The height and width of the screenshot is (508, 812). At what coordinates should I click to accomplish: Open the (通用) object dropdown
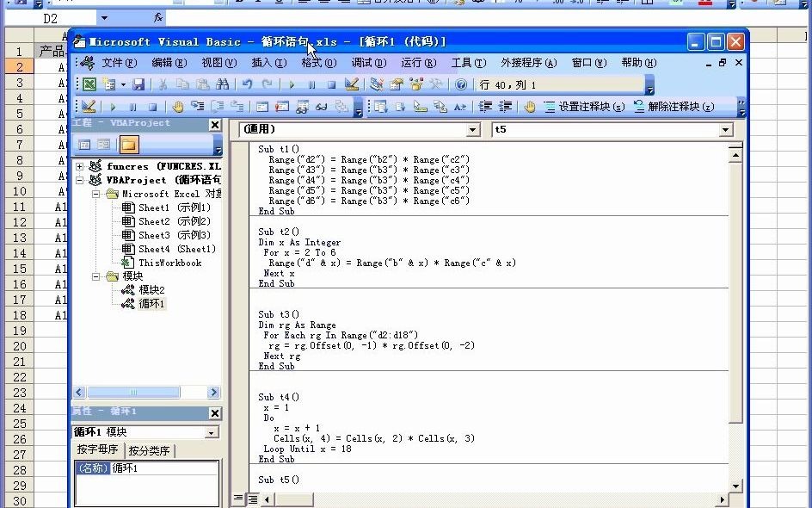[471, 128]
